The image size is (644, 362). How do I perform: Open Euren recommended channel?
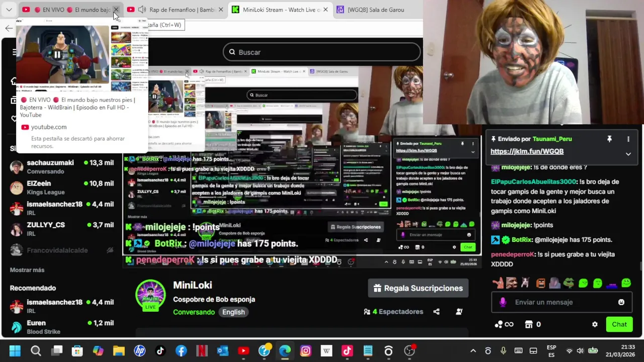tap(62, 327)
